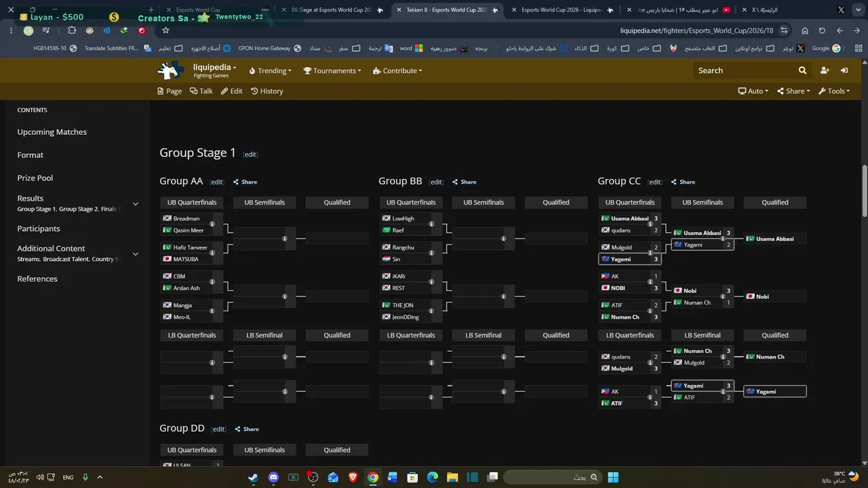This screenshot has height=488, width=868.
Task: Go to References in the contents
Action: (x=37, y=279)
